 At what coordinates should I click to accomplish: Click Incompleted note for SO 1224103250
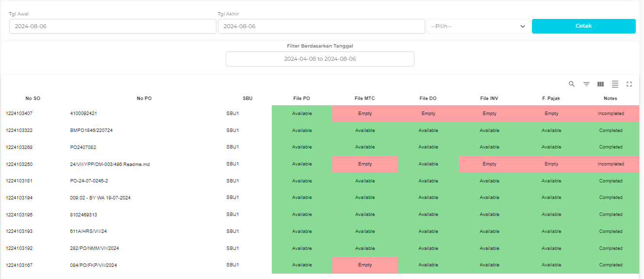click(611, 164)
